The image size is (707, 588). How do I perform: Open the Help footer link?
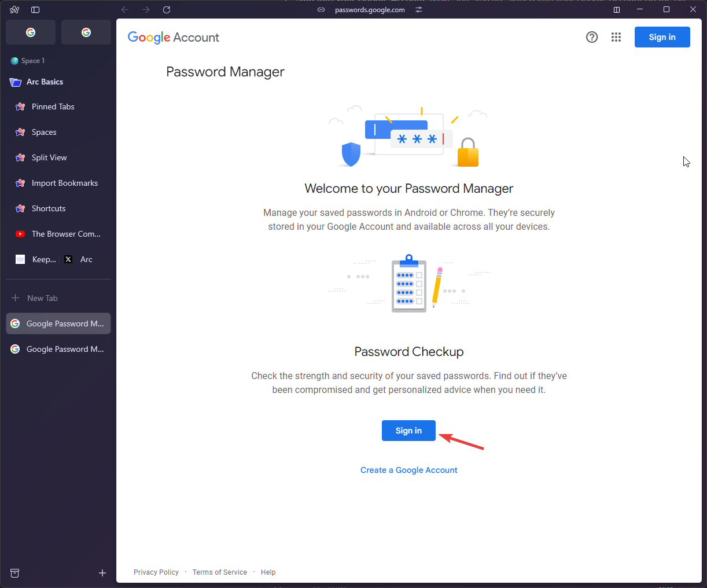268,572
